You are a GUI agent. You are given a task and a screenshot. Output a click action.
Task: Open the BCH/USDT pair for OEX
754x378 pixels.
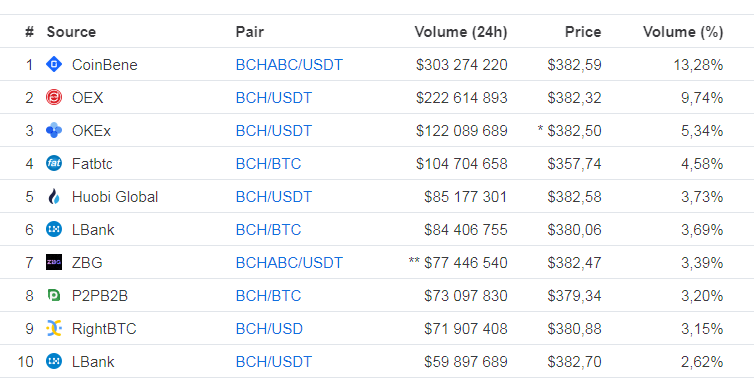(274, 98)
